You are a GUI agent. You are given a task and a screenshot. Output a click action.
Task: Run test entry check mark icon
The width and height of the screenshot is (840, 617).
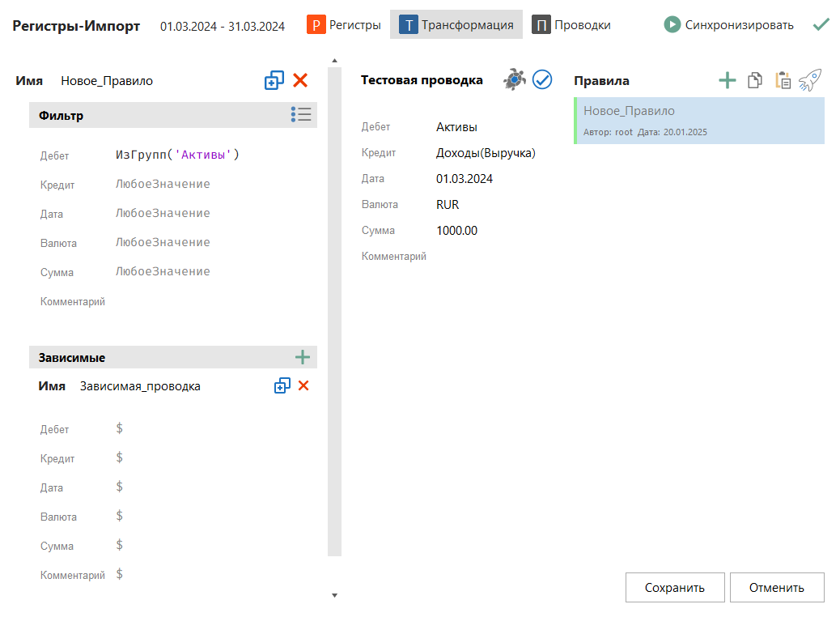541,79
